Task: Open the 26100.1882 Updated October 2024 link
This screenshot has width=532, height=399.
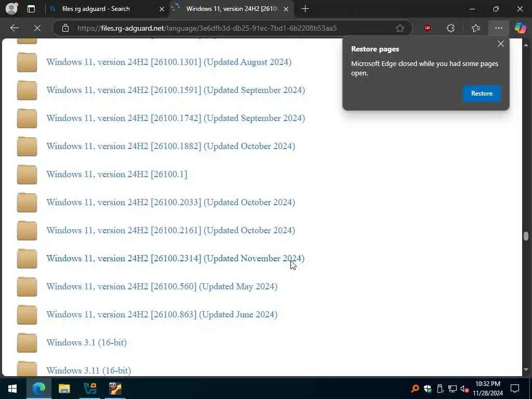Action: [170, 146]
